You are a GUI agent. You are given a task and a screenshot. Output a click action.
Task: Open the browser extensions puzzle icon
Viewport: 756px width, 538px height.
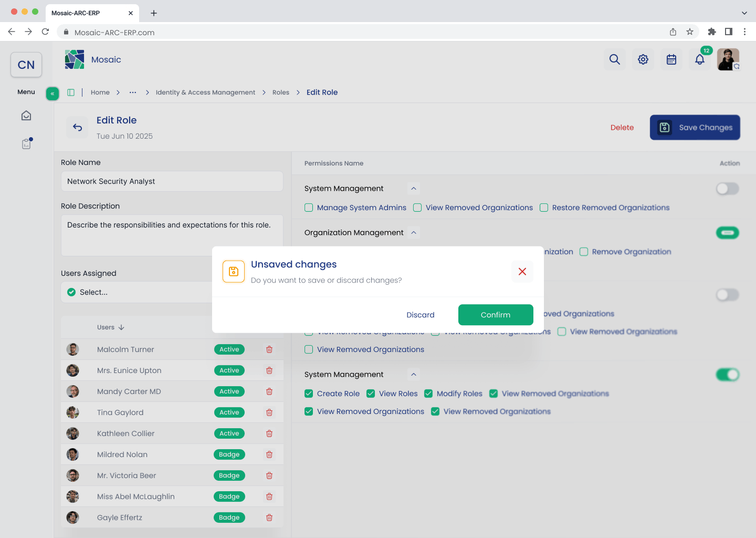coord(712,32)
